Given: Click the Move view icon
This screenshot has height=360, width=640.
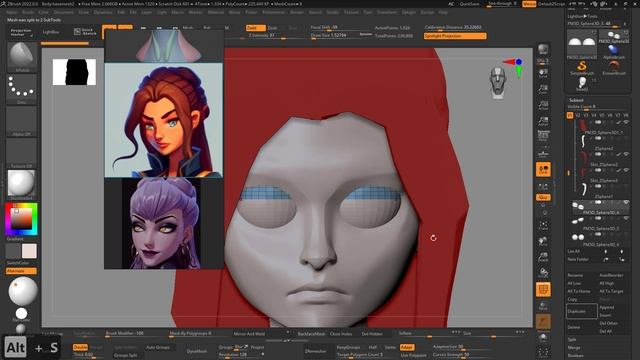Looking at the screenshot, I should (543, 241).
